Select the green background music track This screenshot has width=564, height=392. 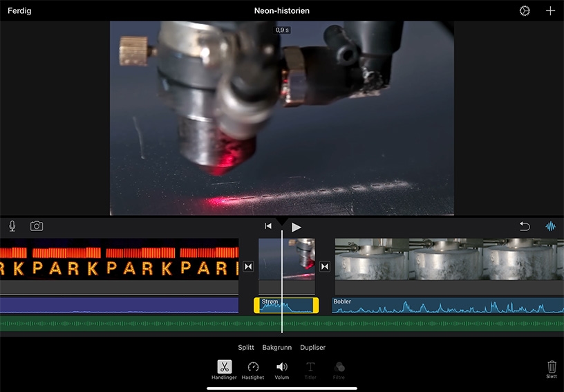pos(282,324)
